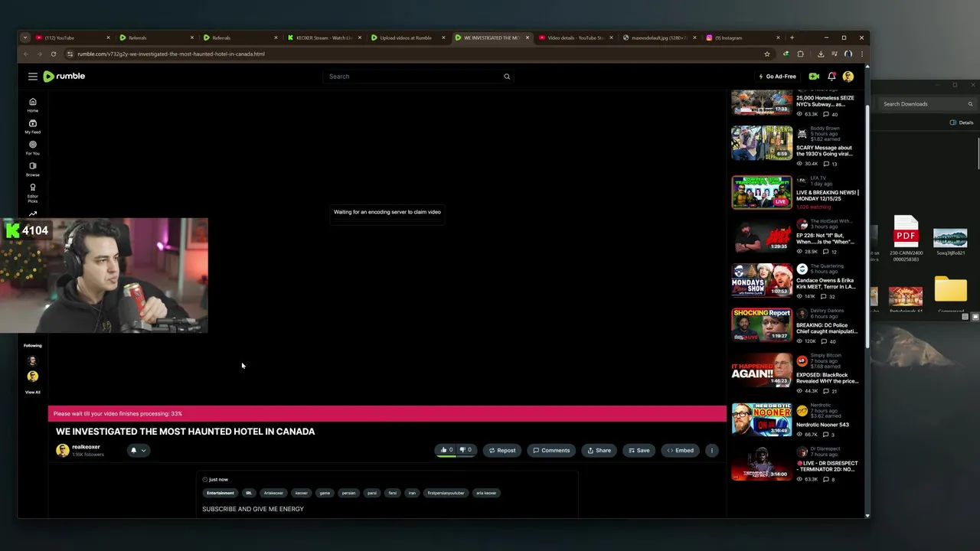The height and width of the screenshot is (551, 980).
Task: Open Home in the Rumble sidebar
Action: point(33,105)
